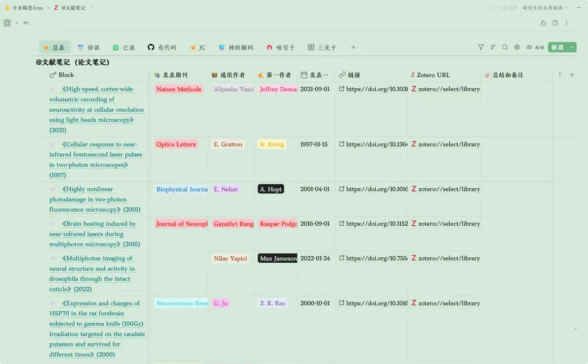Click the A. Hopt first author tag
The image size is (588, 364).
click(271, 189)
